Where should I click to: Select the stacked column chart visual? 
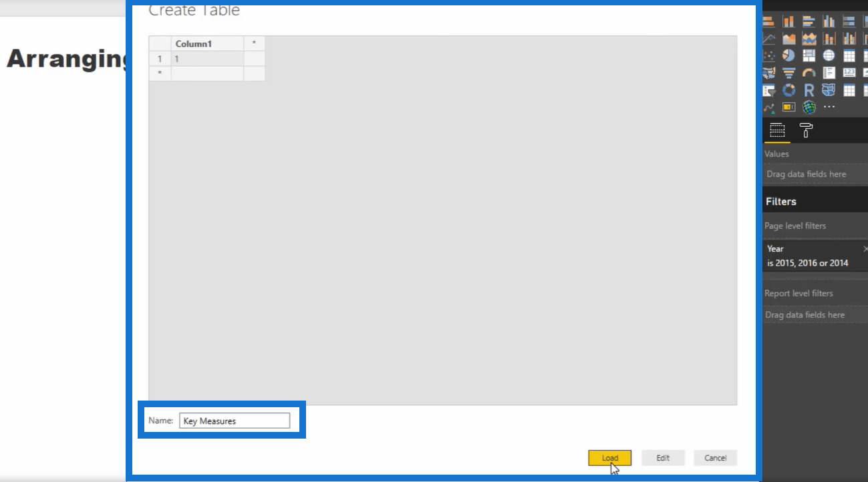[789, 21]
